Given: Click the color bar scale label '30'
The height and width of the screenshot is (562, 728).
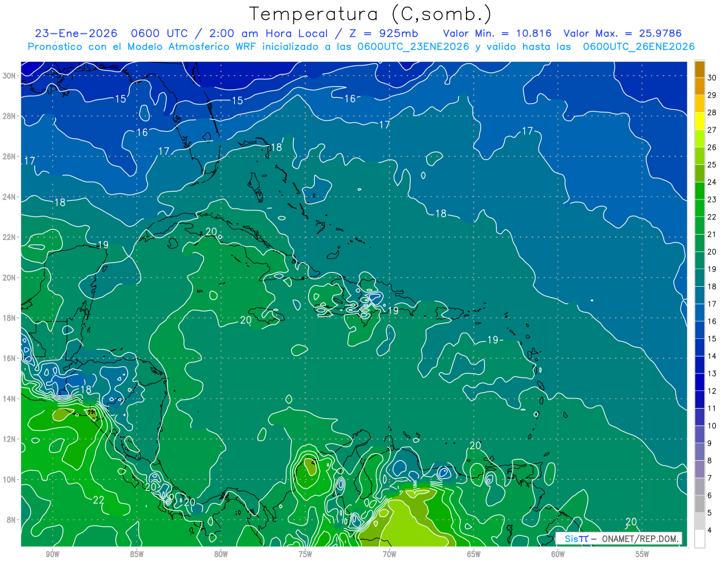Looking at the screenshot, I should (x=712, y=78).
